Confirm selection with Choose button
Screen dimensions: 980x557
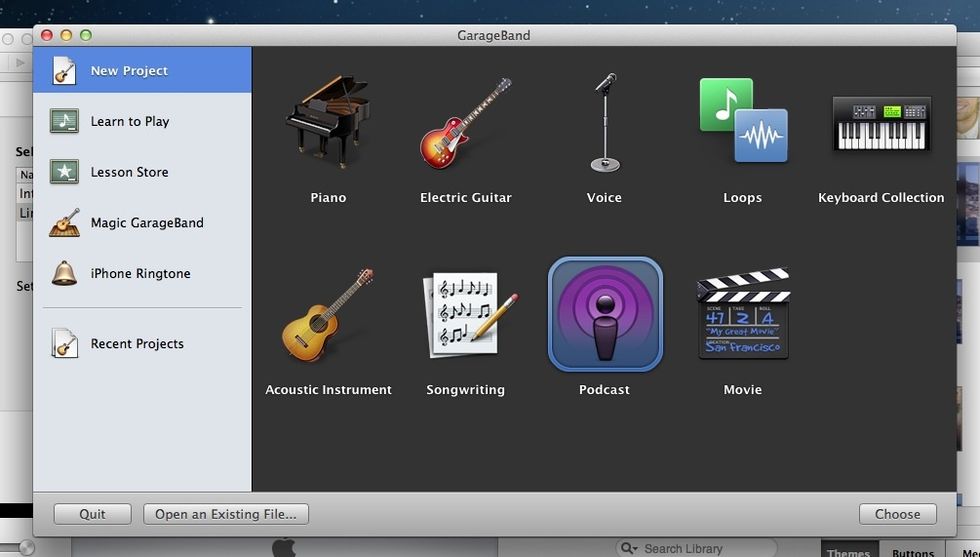897,514
